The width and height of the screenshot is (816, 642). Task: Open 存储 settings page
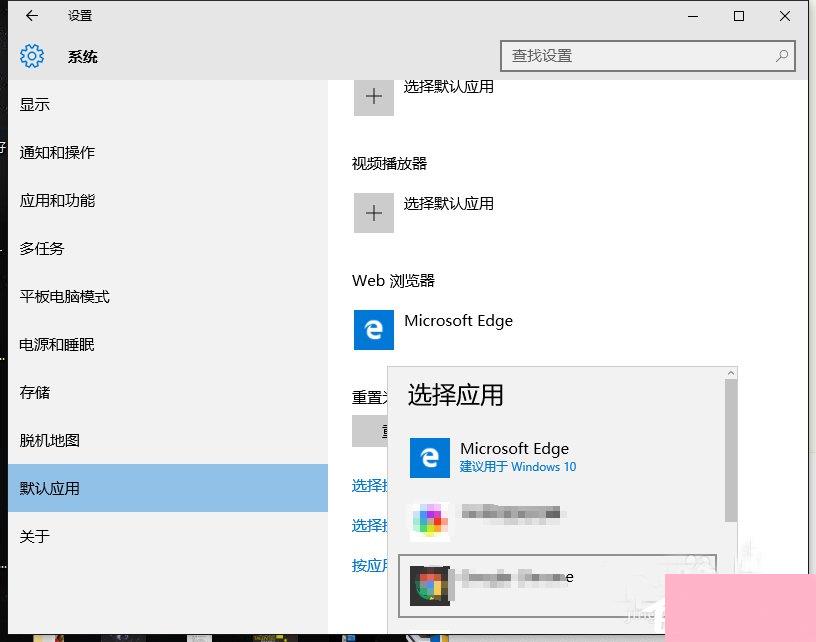(168, 392)
